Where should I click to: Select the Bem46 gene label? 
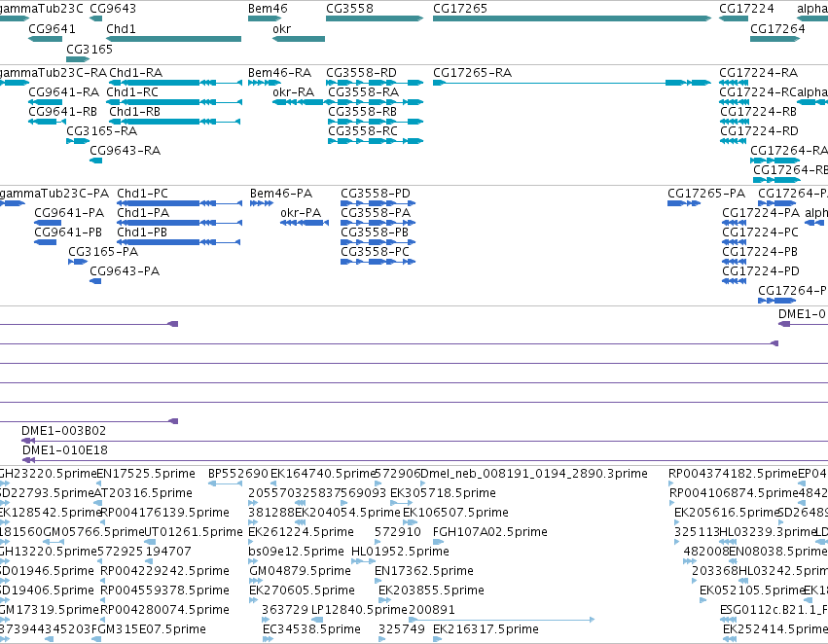(268, 9)
